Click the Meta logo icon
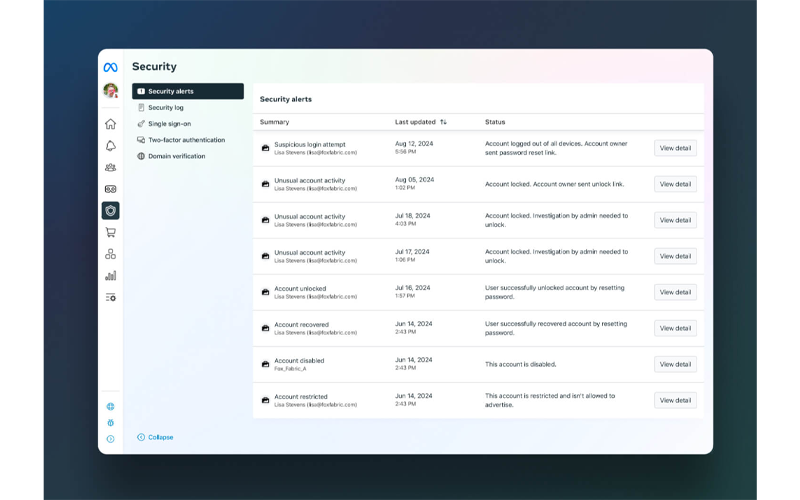Image resolution: width=800 pixels, height=500 pixels. [110, 67]
